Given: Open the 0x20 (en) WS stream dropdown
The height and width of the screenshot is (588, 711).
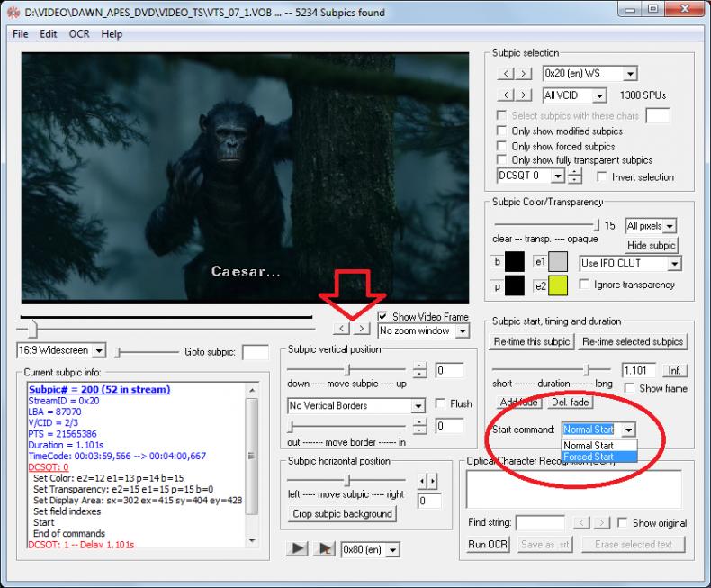Looking at the screenshot, I should [630, 74].
